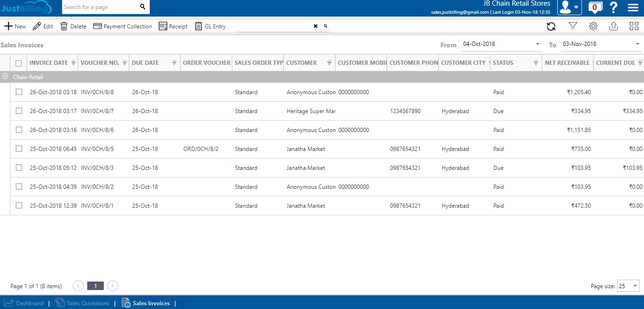
Task: Sort by Order Voucher column header
Action: pyautogui.click(x=207, y=63)
